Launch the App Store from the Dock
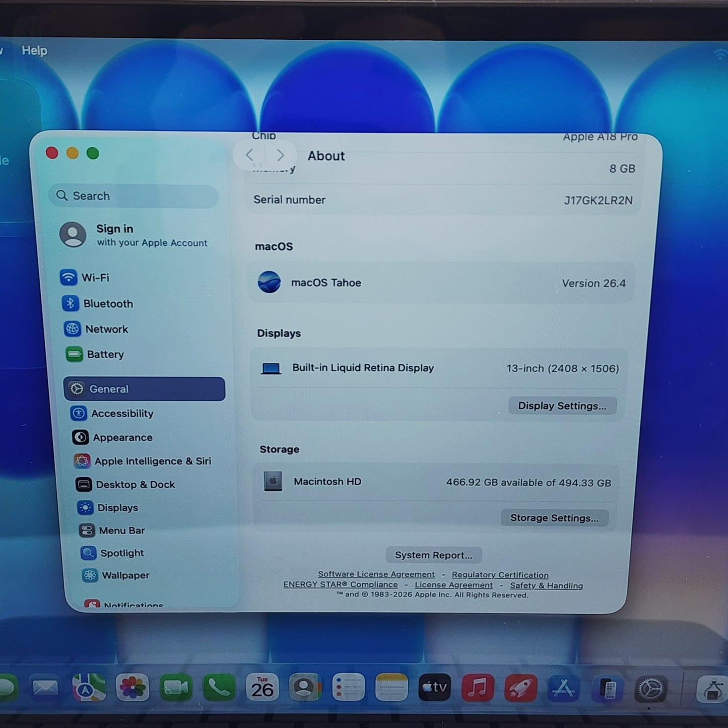Viewport: 728px width, 728px height. [564, 688]
